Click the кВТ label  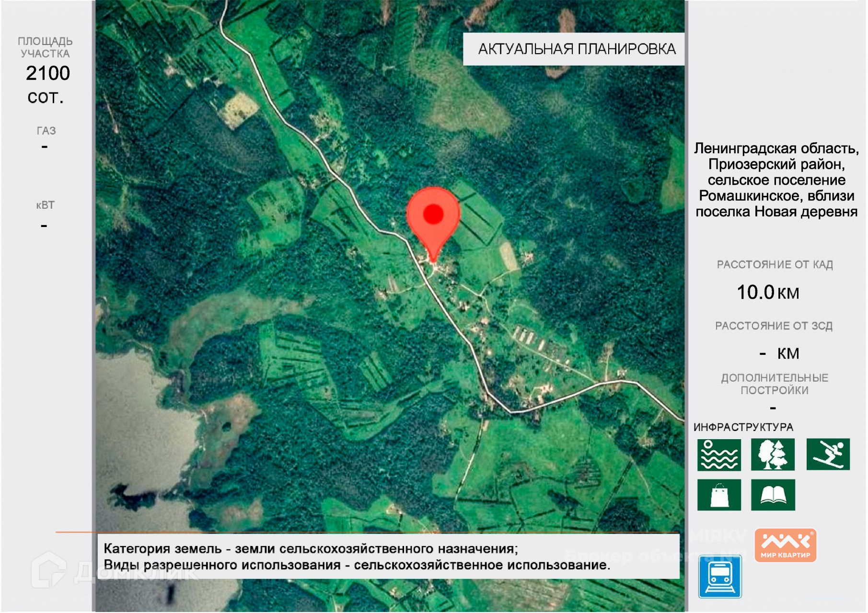tap(46, 205)
